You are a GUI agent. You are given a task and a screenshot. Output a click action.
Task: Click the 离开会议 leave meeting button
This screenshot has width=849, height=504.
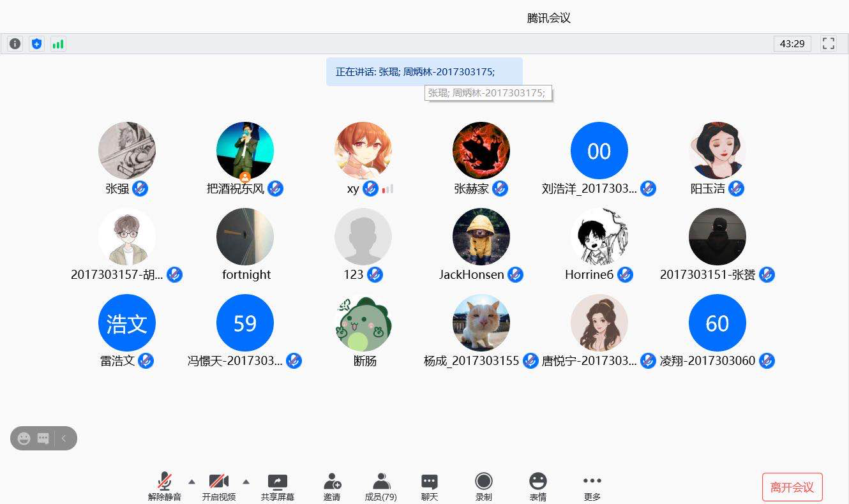792,487
